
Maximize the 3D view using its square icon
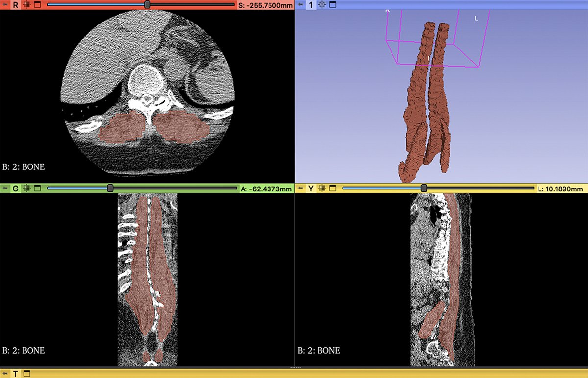coord(333,5)
